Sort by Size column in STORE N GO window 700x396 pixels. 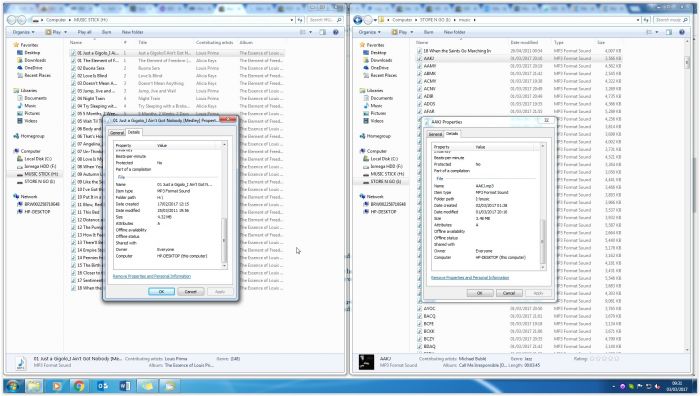[601, 42]
